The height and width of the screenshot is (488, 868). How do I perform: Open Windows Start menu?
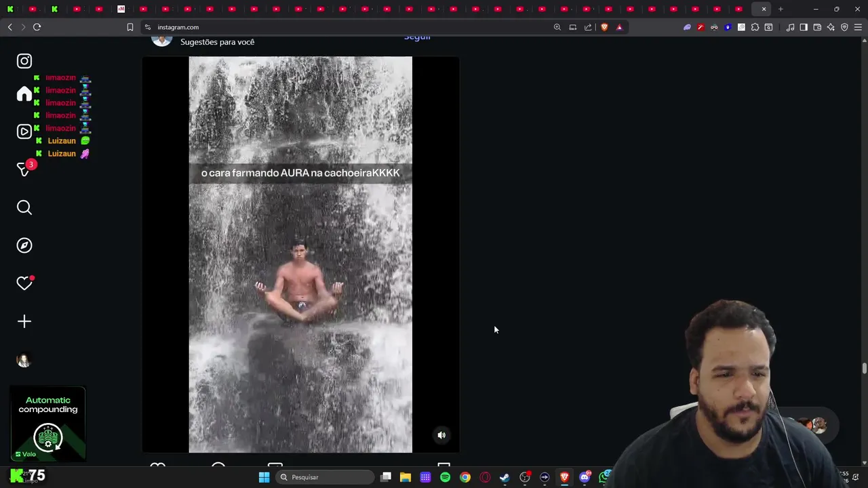coord(264,477)
